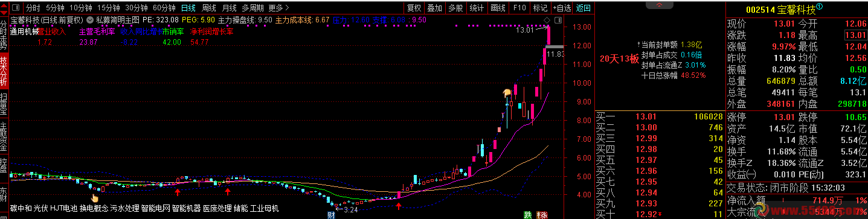Click the 储能 concept tag

click(x=240, y=208)
